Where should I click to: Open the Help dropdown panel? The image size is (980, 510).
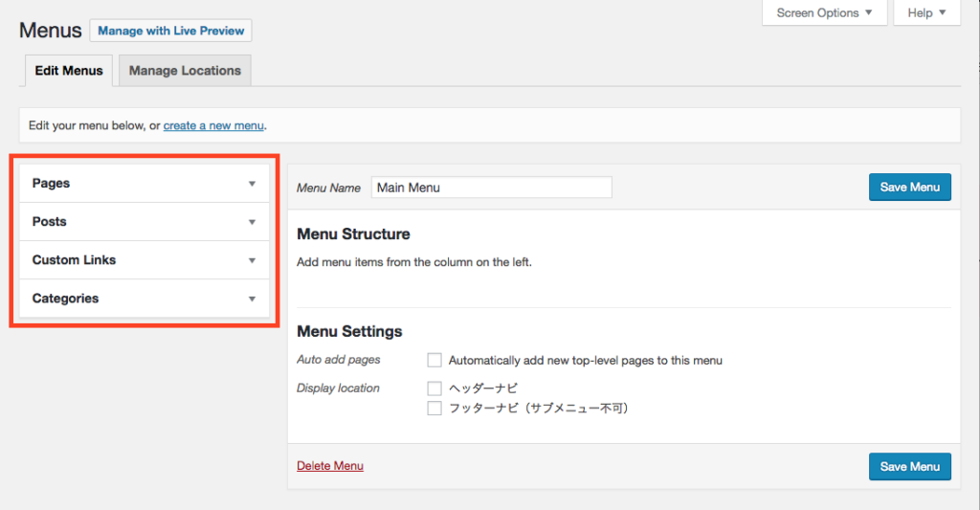coord(926,12)
